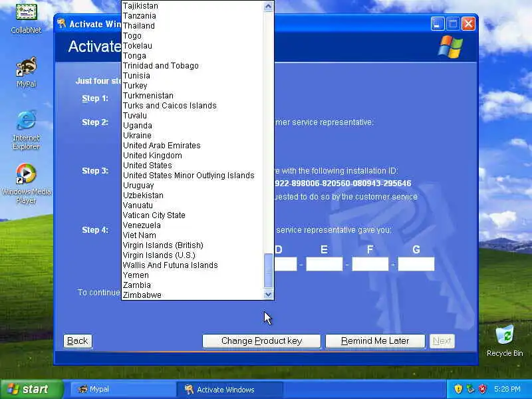Switch to Mypal taskbar button
532x399 pixels.
[123, 389]
